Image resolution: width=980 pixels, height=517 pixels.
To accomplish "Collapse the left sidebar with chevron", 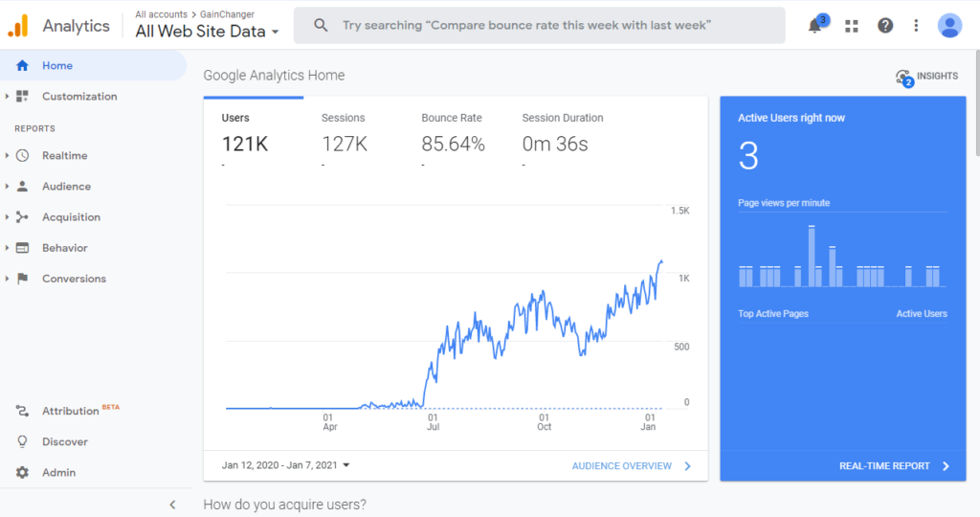I will coord(172,505).
